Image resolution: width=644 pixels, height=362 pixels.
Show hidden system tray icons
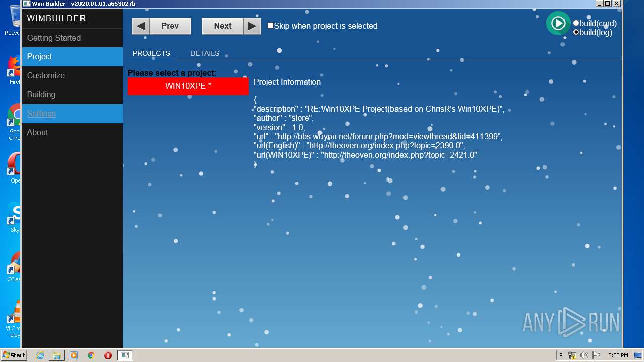[x=561, y=355]
